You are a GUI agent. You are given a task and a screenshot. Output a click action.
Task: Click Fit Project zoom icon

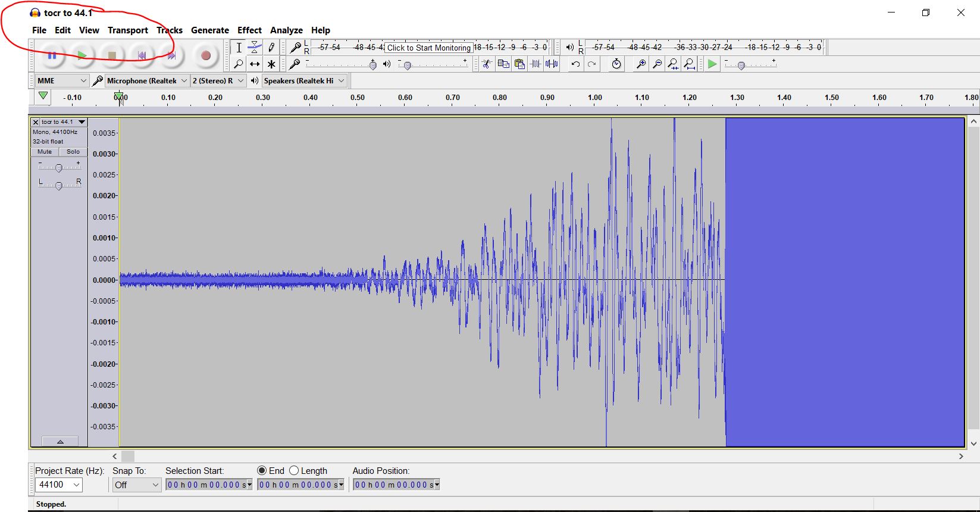pos(689,64)
